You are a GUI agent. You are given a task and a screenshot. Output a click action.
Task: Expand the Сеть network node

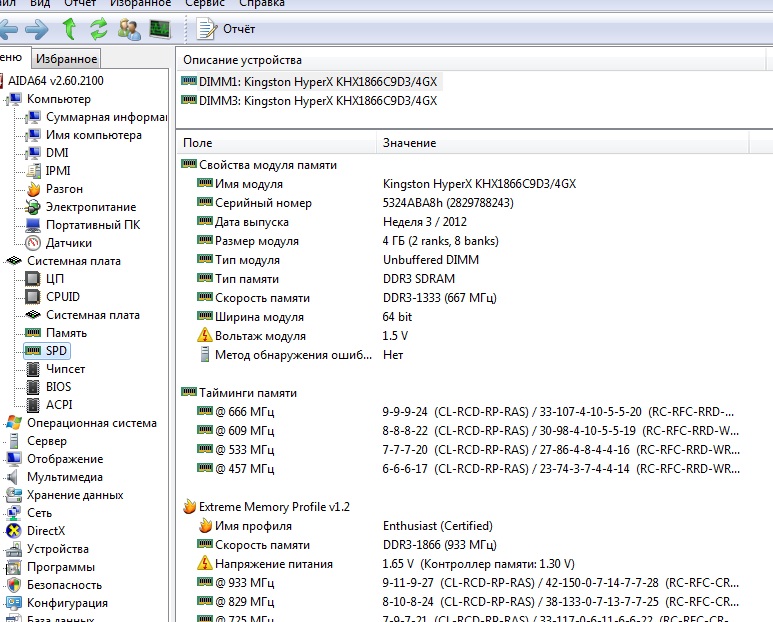coord(39,513)
